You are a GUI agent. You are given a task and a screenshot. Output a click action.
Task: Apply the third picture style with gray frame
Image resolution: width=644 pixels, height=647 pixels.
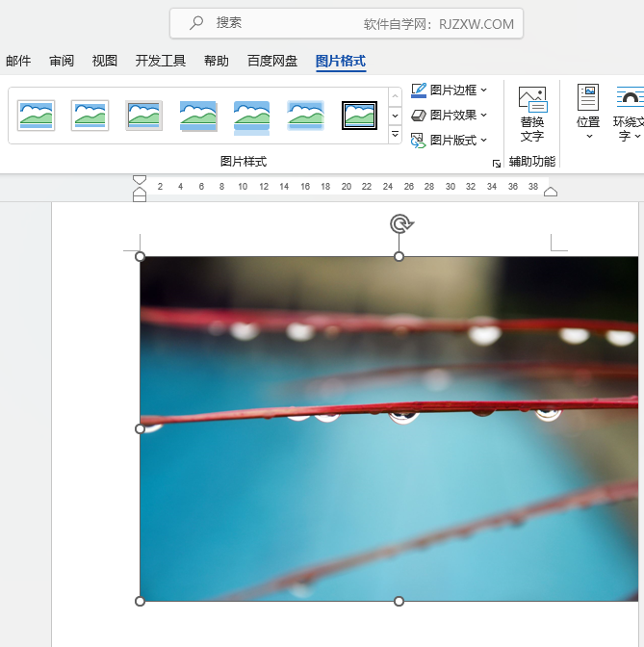pyautogui.click(x=144, y=116)
